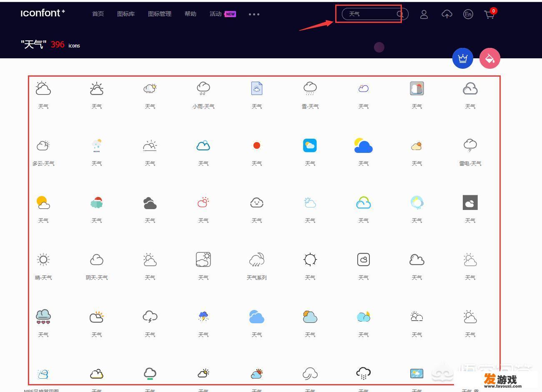Select the 多云-天气 cloudy icon
Viewport: 542px width, 392px height.
pyautogui.click(x=43, y=145)
